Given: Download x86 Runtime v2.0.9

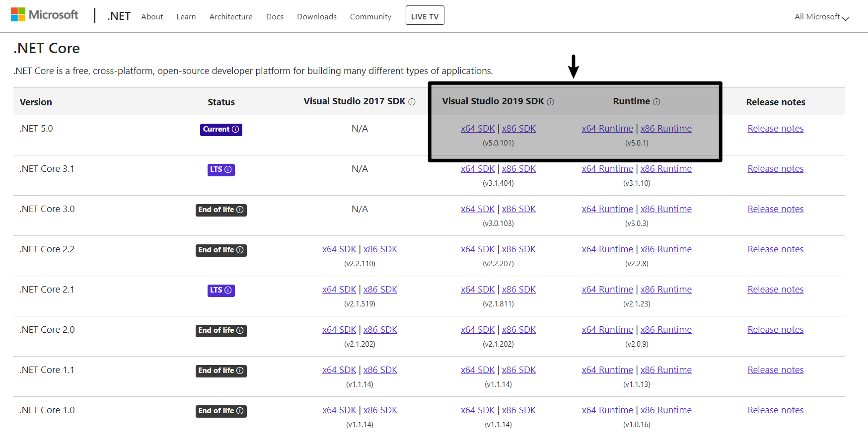Looking at the screenshot, I should (666, 330).
